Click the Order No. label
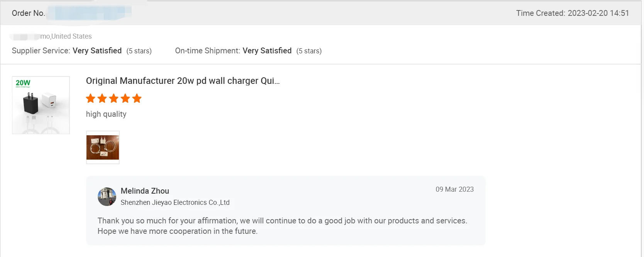644x257 pixels. pyautogui.click(x=28, y=13)
